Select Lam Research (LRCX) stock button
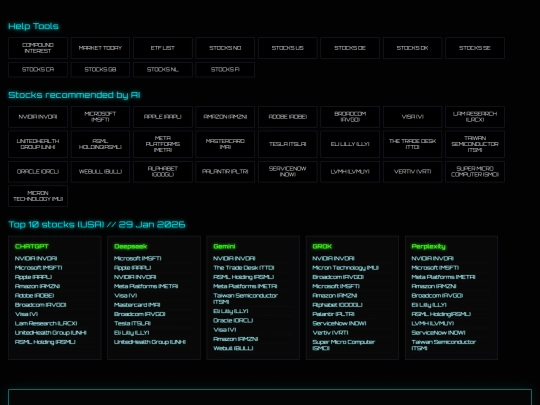Image resolution: width=540 pixels, height=405 pixels. (x=475, y=117)
